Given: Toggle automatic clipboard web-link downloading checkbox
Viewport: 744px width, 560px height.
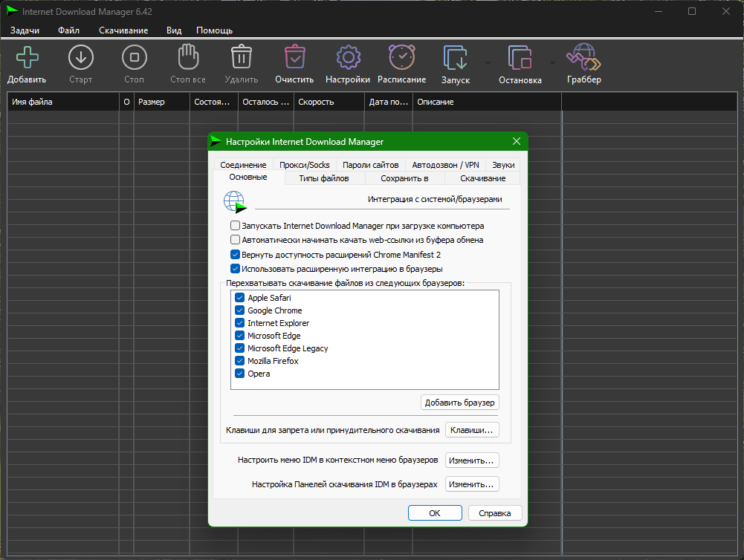Looking at the screenshot, I should pyautogui.click(x=236, y=240).
